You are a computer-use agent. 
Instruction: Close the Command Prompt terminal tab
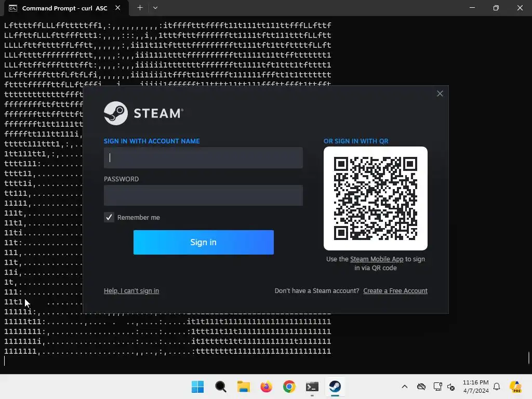pyautogui.click(x=118, y=8)
